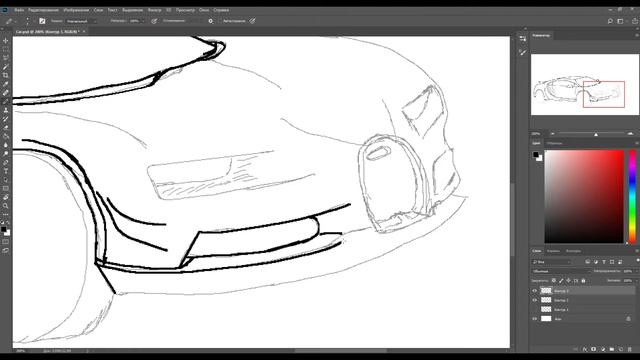Image resolution: width=640 pixels, height=360 pixels.
Task: Create a new group folder icon
Action: tap(611, 349)
